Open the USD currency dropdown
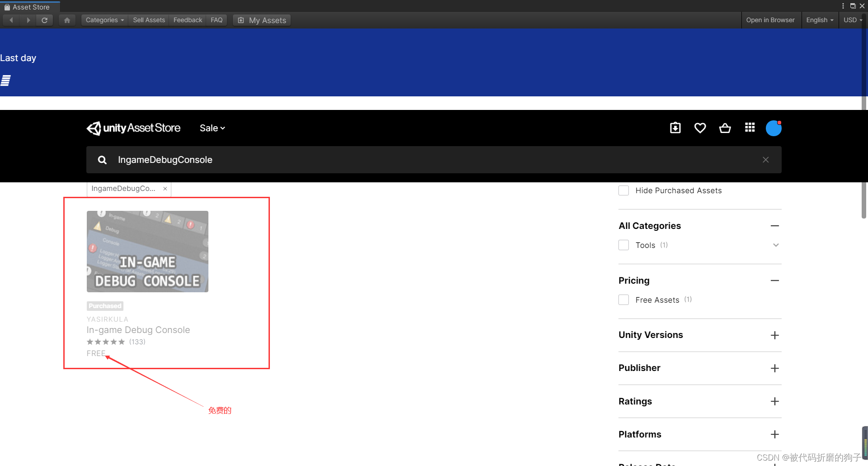 pyautogui.click(x=853, y=20)
